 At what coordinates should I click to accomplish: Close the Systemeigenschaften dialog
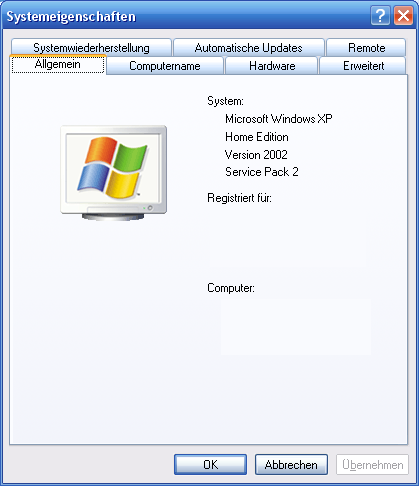[403, 16]
